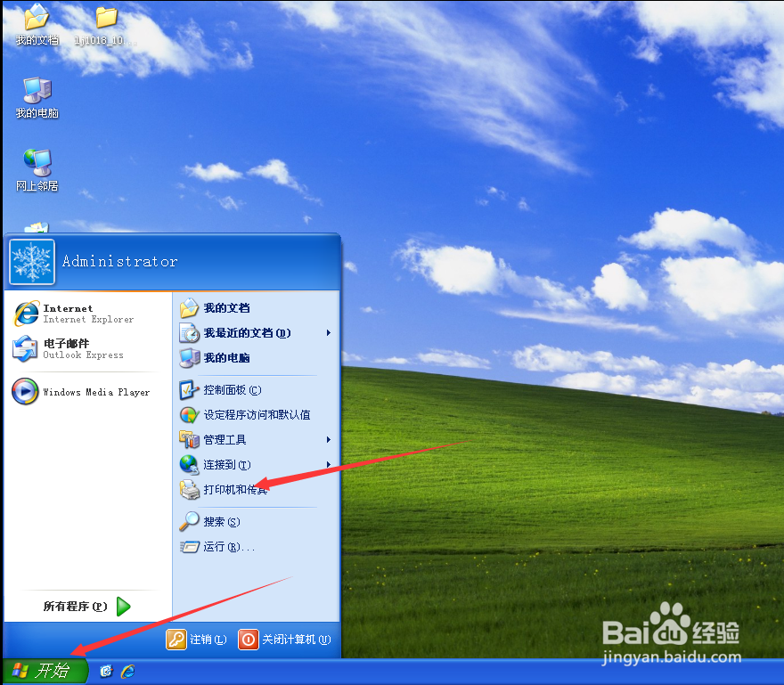The width and height of the screenshot is (784, 685).
Task: Click the 运行 run icon
Action: [190, 547]
